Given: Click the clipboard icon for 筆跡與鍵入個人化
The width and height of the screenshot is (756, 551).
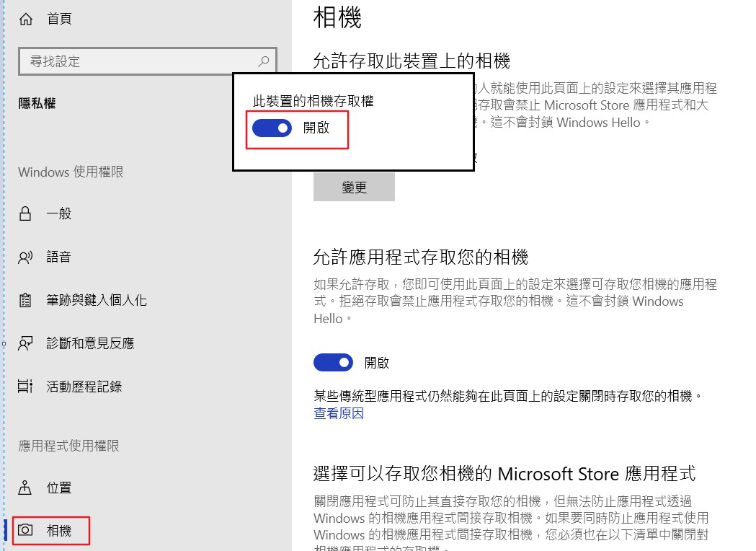Looking at the screenshot, I should click(x=26, y=300).
